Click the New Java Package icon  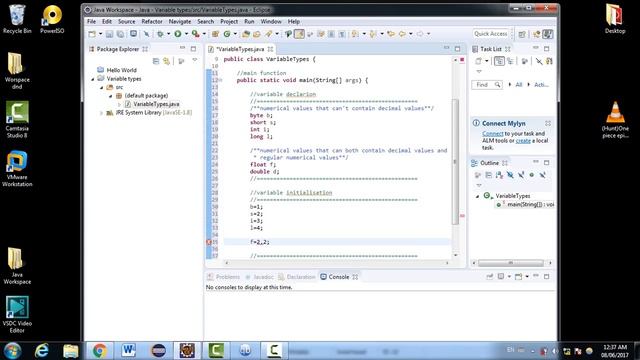click(x=215, y=34)
